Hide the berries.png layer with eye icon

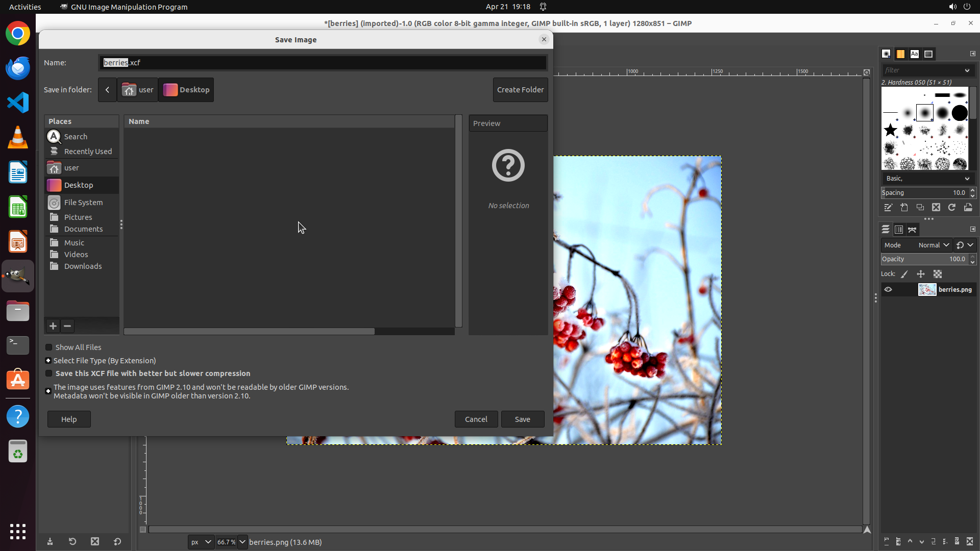click(x=888, y=290)
